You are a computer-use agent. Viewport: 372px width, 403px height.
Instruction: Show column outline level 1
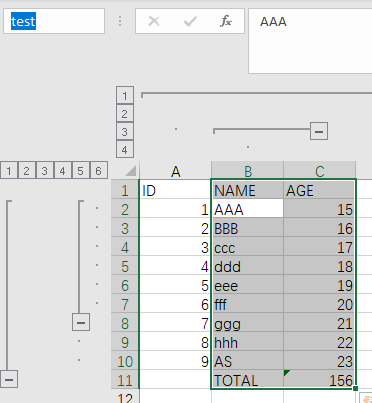coord(125,96)
